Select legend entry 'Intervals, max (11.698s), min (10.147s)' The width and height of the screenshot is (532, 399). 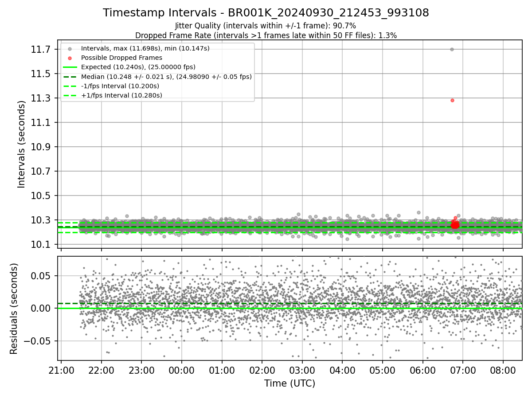pyautogui.click(x=145, y=48)
